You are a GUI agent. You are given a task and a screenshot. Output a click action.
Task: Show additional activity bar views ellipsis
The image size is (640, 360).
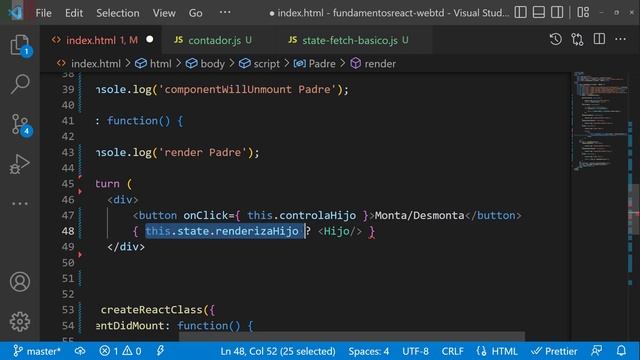pos(20,203)
